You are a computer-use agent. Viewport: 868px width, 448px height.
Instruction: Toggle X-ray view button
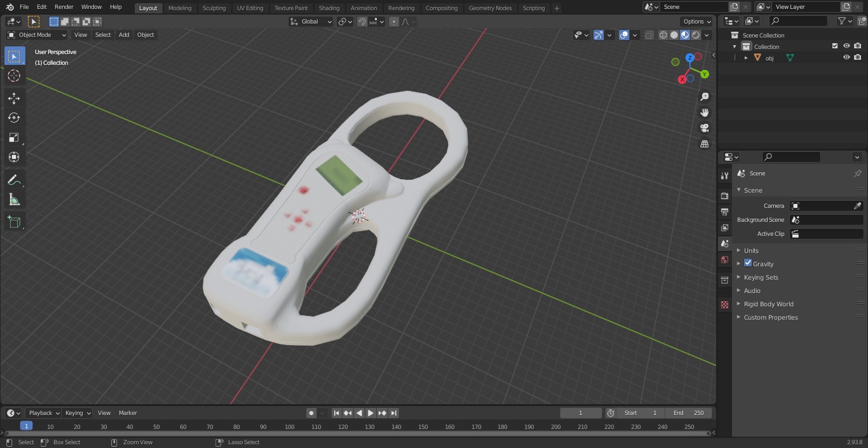649,35
